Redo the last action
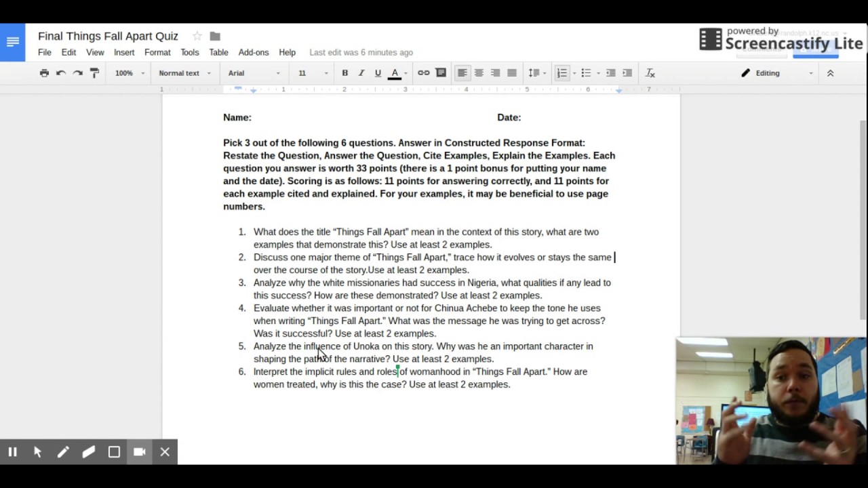 tap(78, 73)
